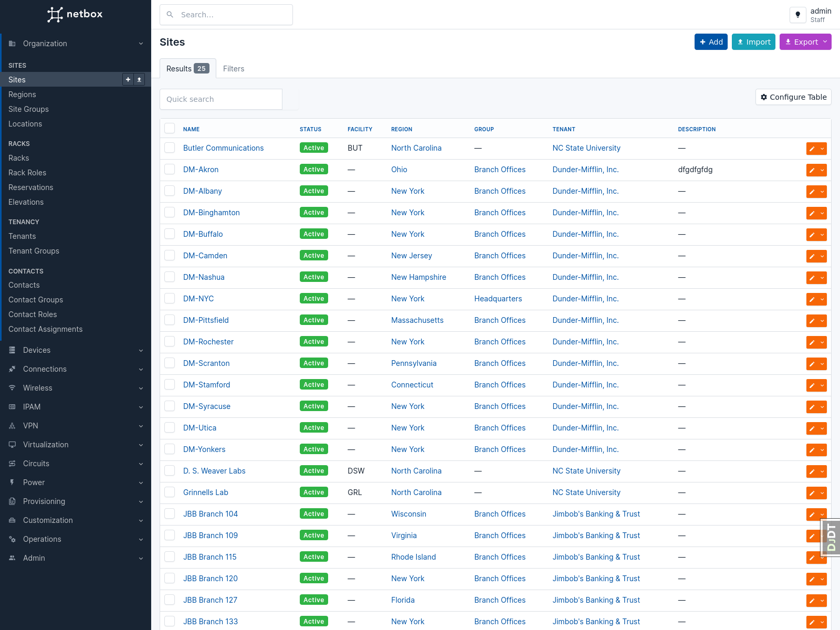Open the Dunder-Mifflin, Inc. tenant link

pyautogui.click(x=585, y=170)
